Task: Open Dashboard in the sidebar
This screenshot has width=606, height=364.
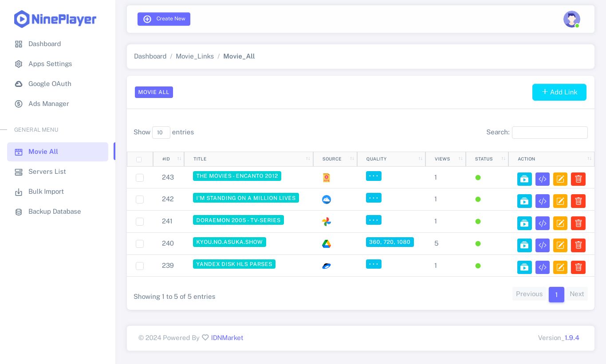Action: [58, 44]
